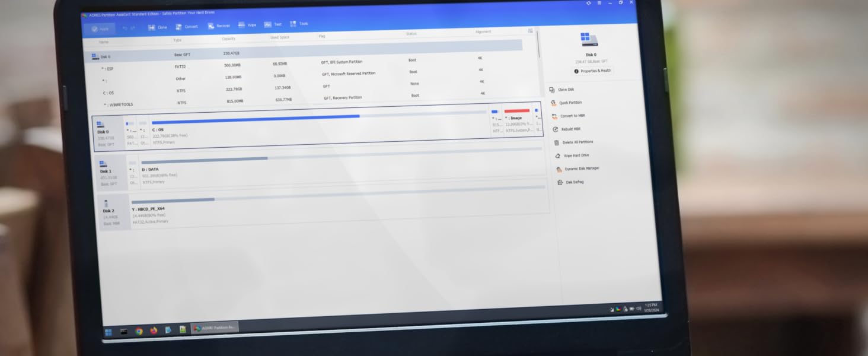Screen dimensions: 868x356
Task: Open the Tools menu in toolbar
Action: click(299, 24)
